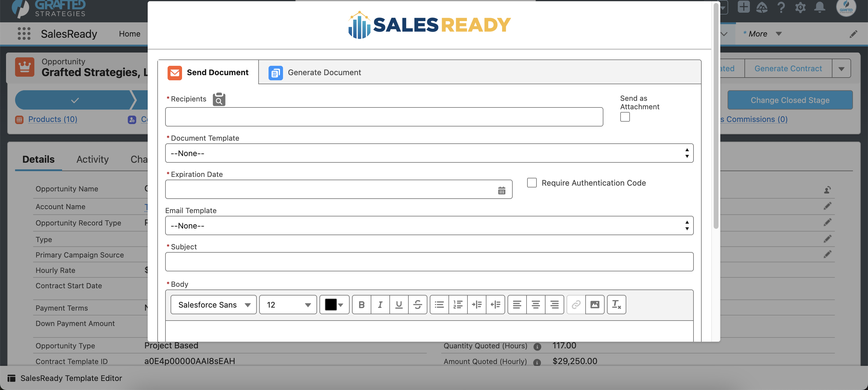
Task: Center align the body text
Action: (536, 305)
